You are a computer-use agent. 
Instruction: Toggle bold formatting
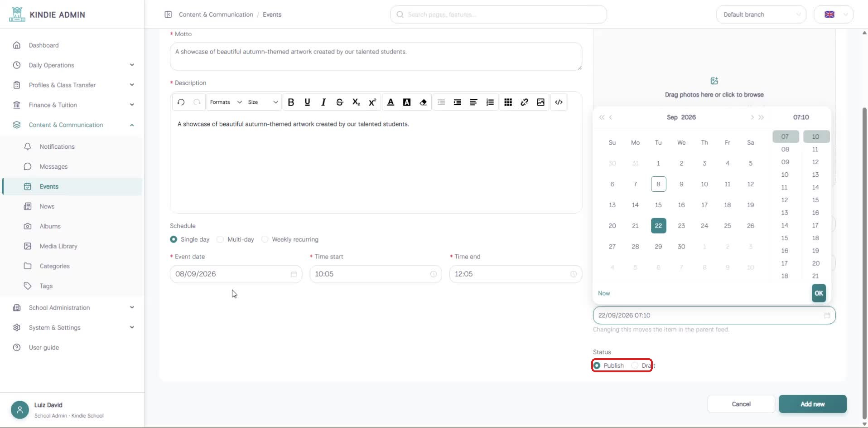click(291, 102)
